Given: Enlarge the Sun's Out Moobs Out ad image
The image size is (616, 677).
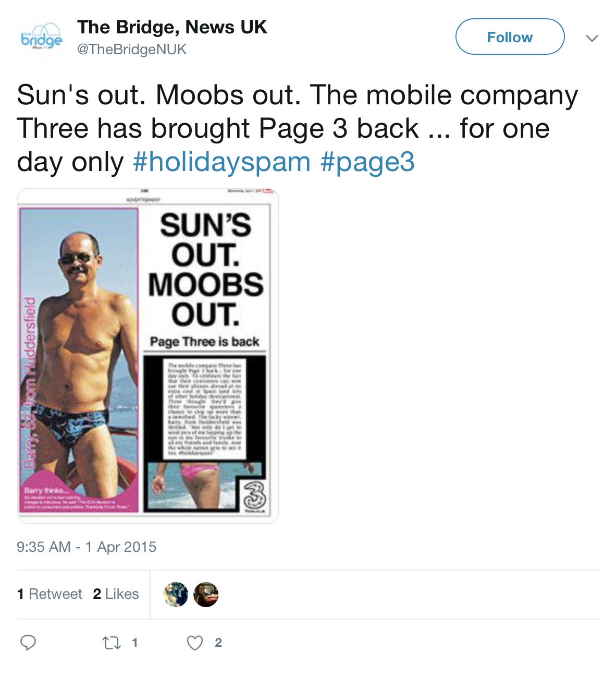Looking at the screenshot, I should point(148,356).
